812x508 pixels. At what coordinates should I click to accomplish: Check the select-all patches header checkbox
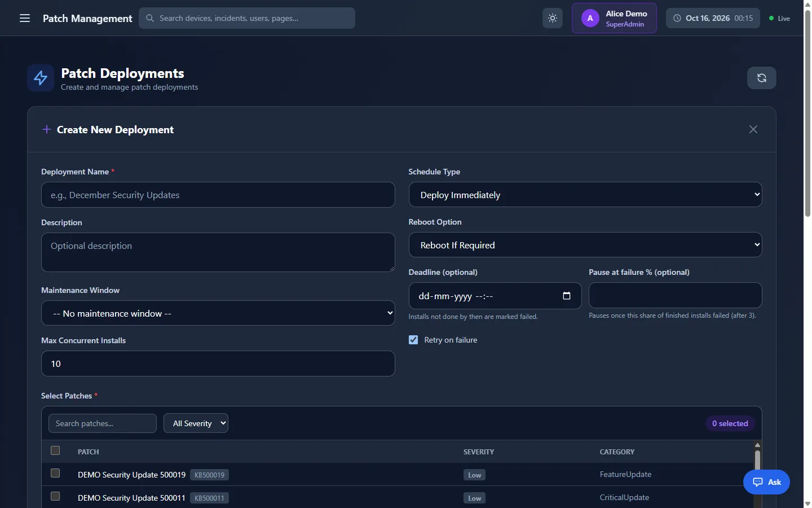point(55,450)
